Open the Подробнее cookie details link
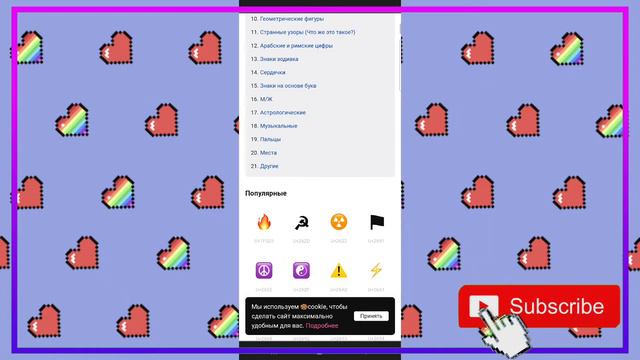This screenshot has height=360, width=640. click(x=322, y=326)
